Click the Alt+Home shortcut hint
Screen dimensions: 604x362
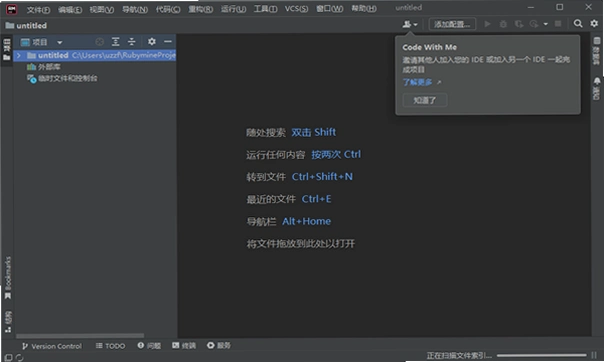(306, 221)
